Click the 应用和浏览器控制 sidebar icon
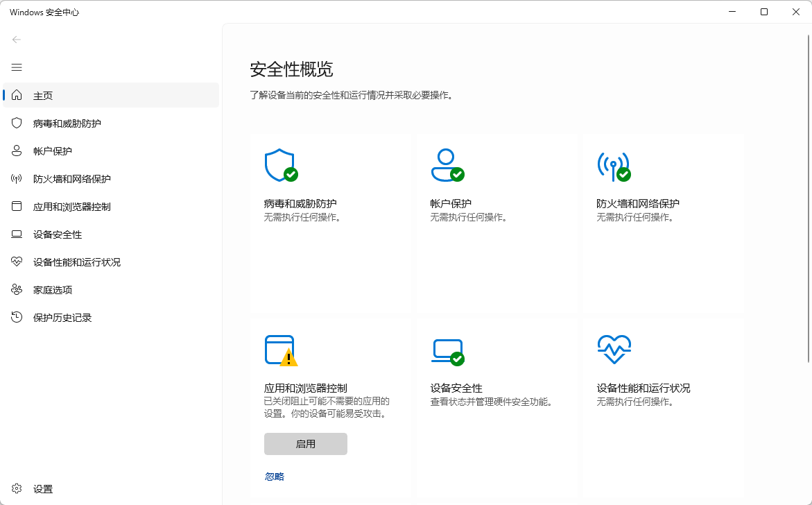This screenshot has height=505, width=812. pyautogui.click(x=17, y=206)
